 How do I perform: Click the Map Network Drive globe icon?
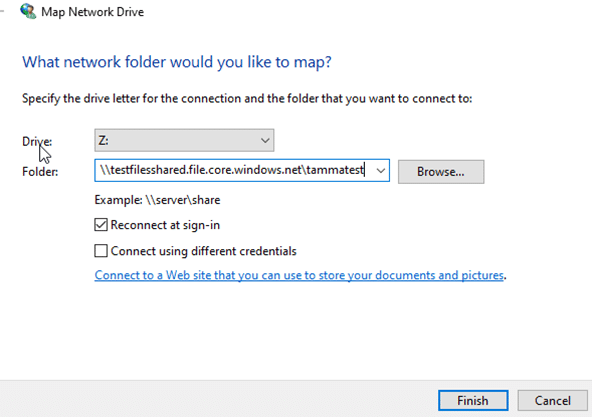(28, 11)
